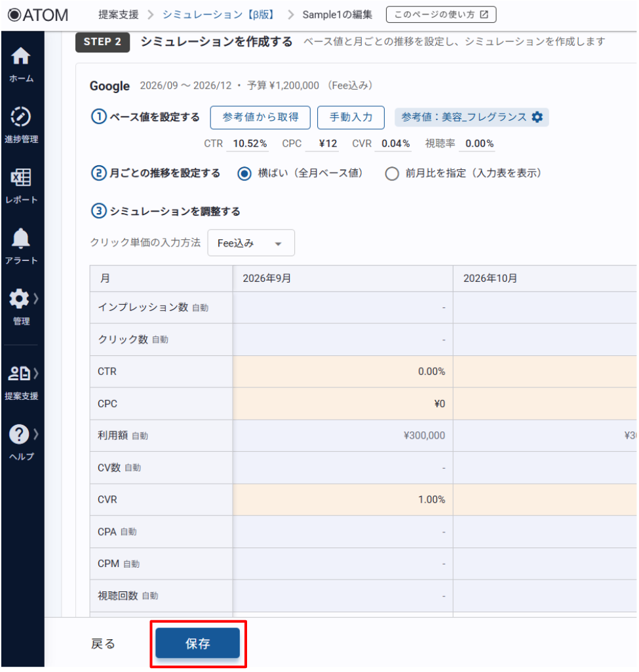This screenshot has height=672, width=639.
Task: Open the レポート report icon
Action: [x=20, y=177]
